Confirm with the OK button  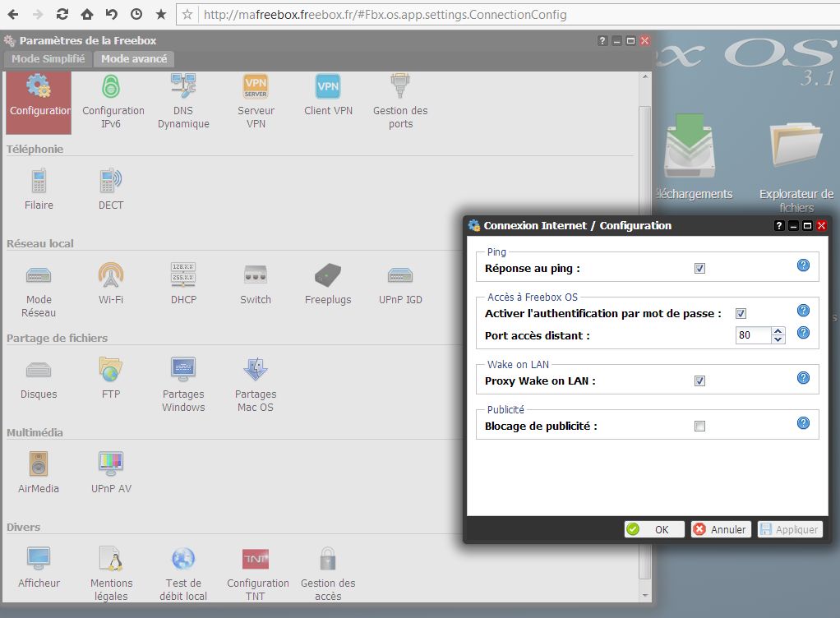[x=654, y=529]
